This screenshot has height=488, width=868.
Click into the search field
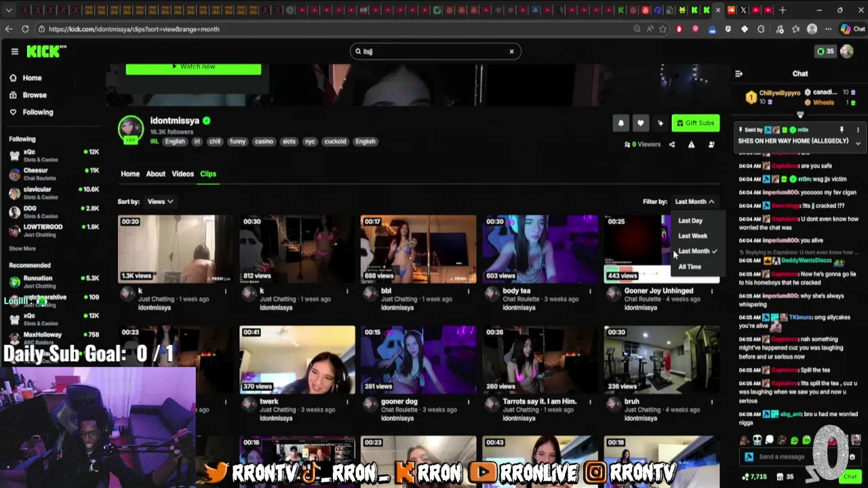click(434, 52)
